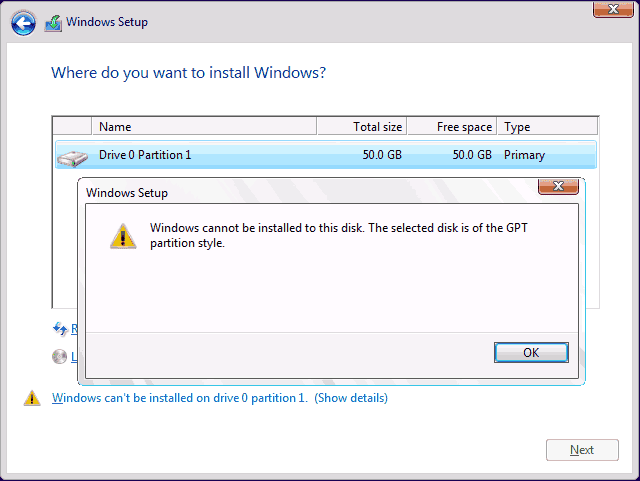
Task: Click the Total size column header
Action: 362,127
